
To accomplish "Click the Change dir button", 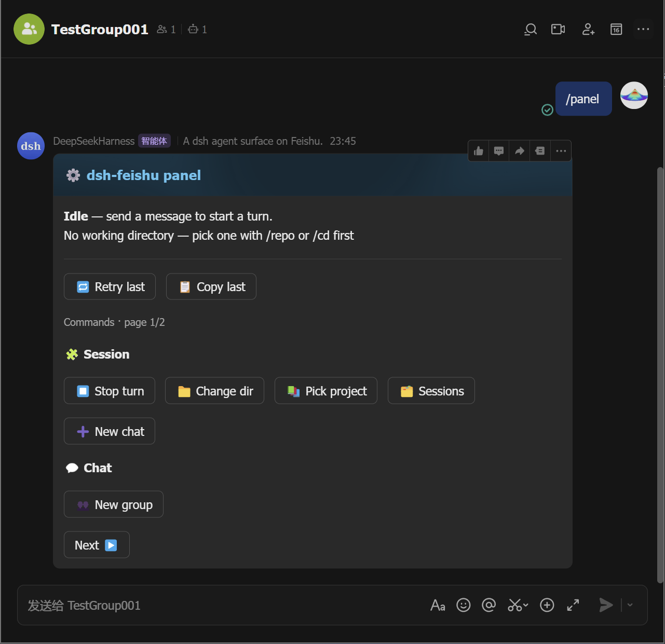I will point(214,391).
